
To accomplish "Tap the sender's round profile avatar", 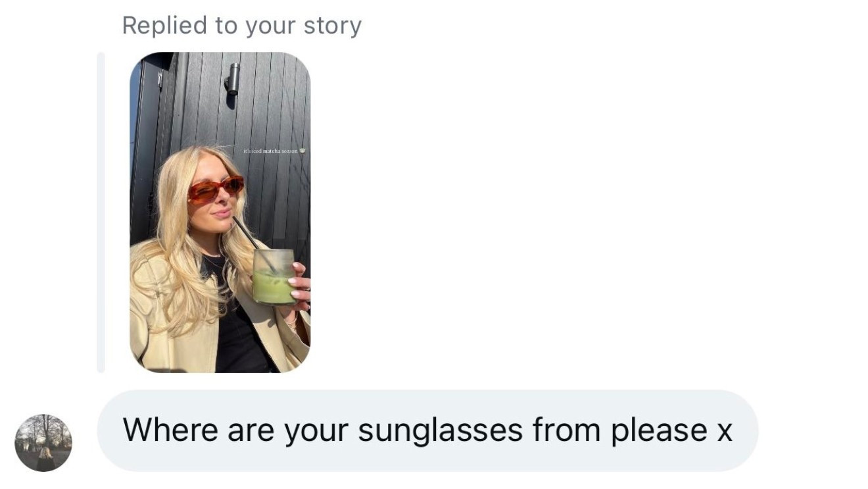I will click(x=43, y=443).
